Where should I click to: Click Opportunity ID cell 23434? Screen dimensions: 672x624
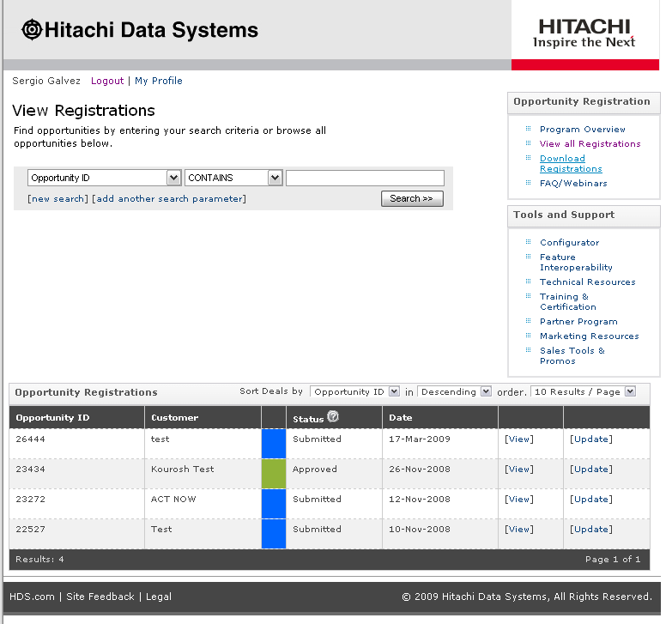[x=30, y=470]
